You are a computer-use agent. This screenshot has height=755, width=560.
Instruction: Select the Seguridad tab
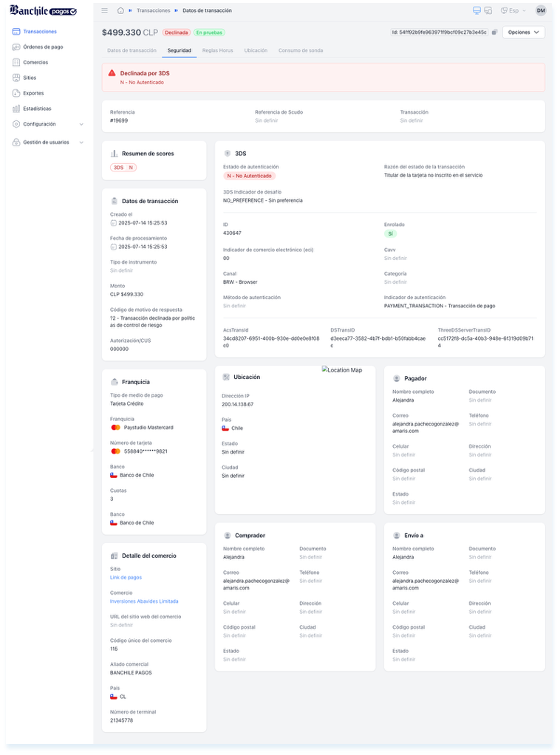(x=179, y=50)
